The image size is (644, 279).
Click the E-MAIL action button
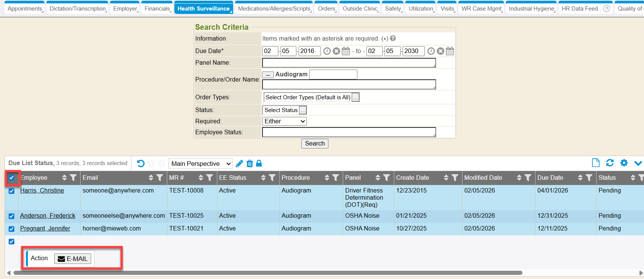click(x=73, y=259)
